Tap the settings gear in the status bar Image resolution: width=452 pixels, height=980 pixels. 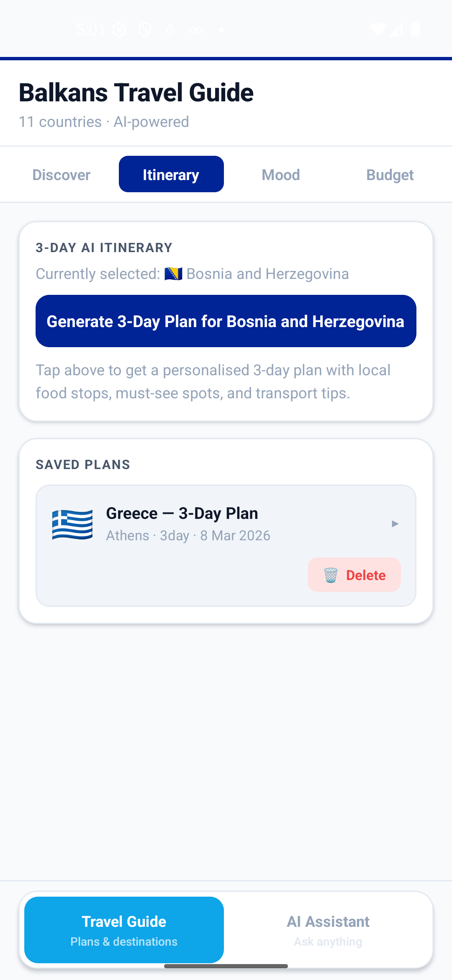tap(120, 29)
